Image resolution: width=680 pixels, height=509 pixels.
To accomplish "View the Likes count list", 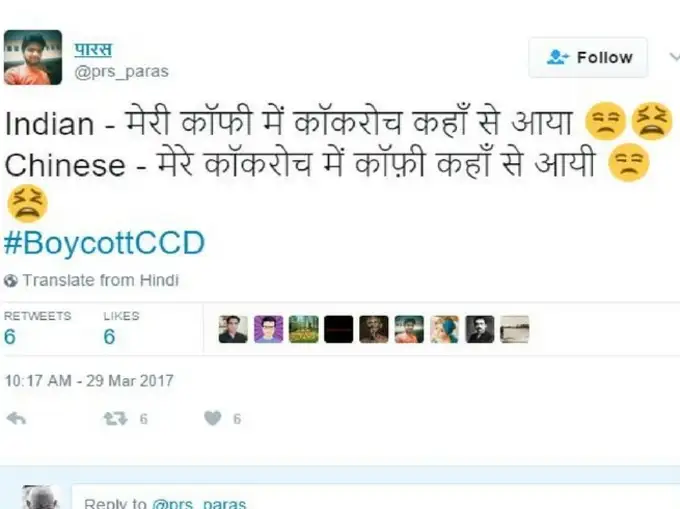I will pos(121,329).
